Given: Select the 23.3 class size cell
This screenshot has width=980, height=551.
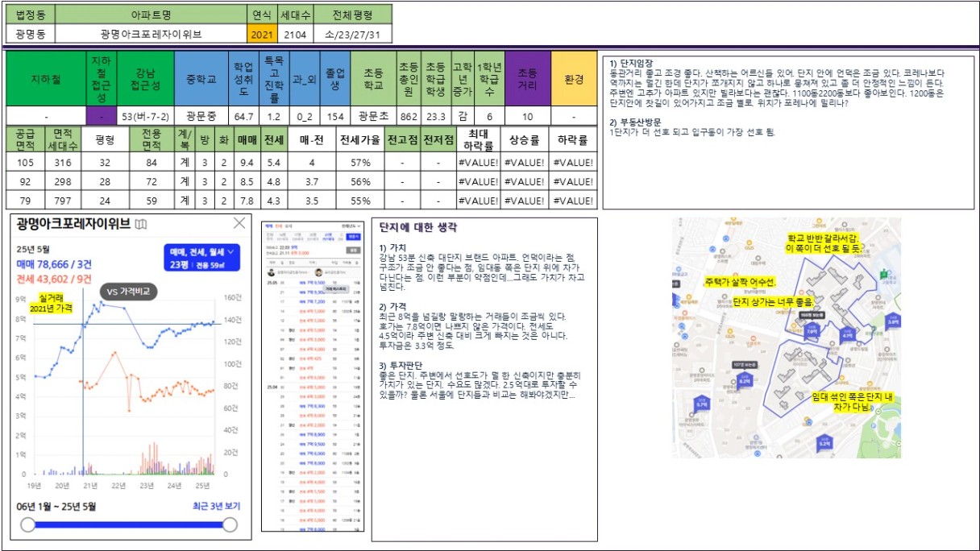Looking at the screenshot, I should click(x=436, y=117).
